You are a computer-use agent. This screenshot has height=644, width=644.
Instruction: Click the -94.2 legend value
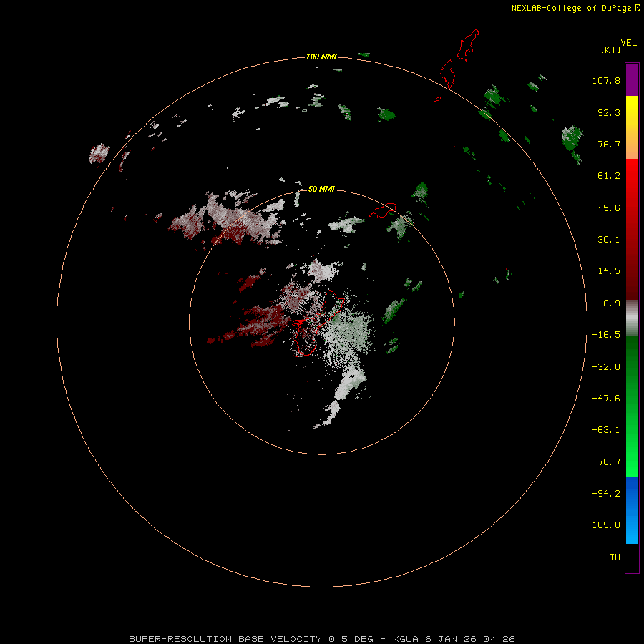coord(606,494)
